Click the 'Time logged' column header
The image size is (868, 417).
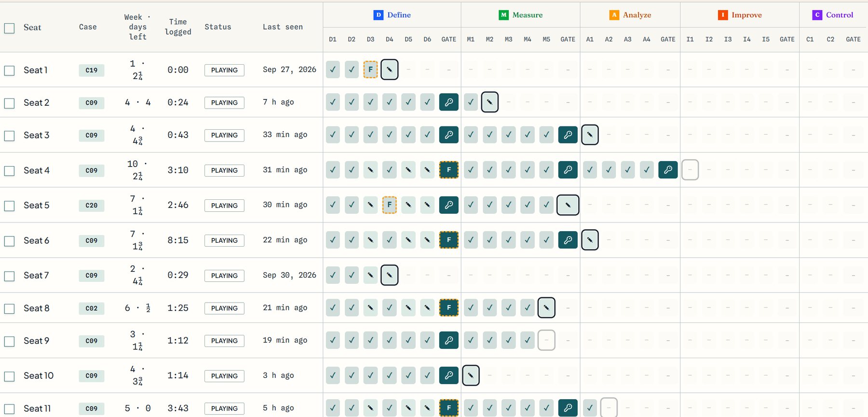[178, 27]
